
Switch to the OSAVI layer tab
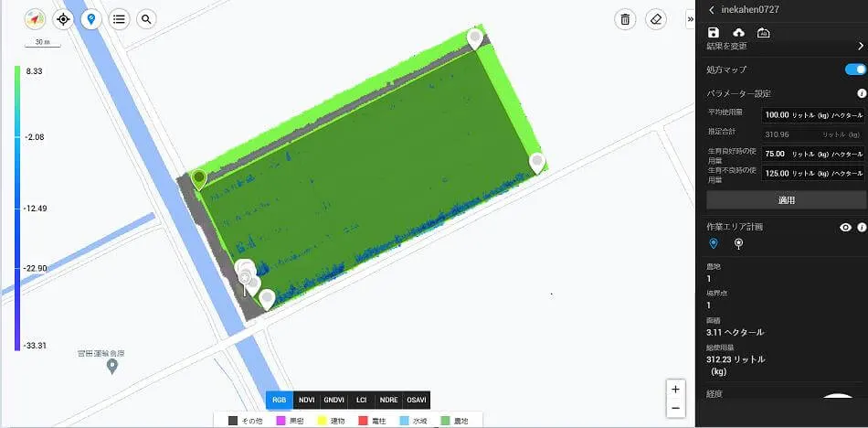click(x=417, y=400)
